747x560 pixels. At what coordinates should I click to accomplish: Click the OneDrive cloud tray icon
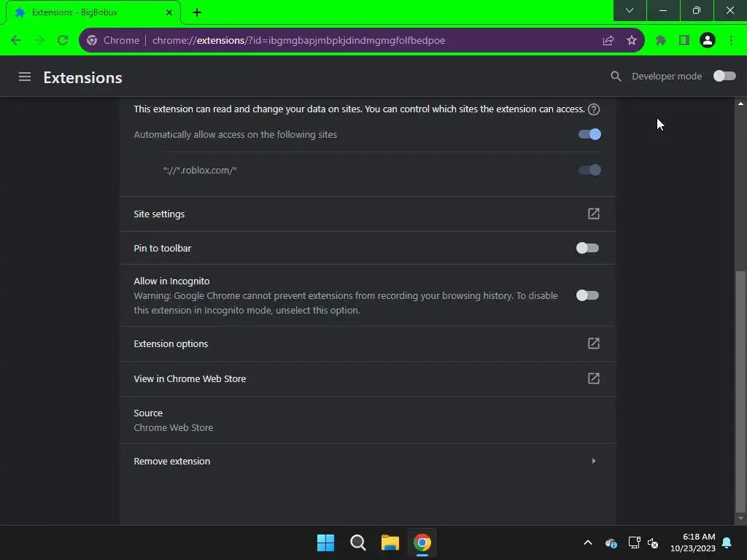click(611, 542)
